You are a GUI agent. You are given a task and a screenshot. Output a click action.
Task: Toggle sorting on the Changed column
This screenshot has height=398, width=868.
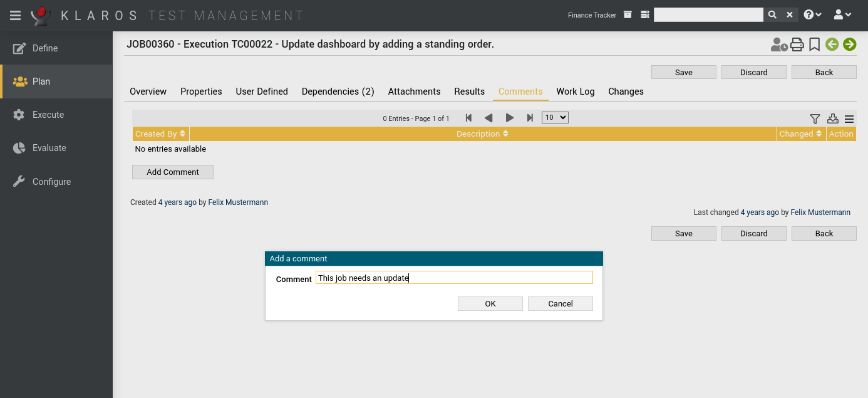[820, 134]
